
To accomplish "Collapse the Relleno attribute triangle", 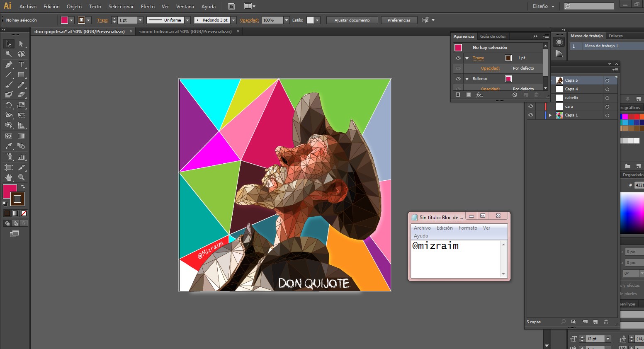I will [x=467, y=79].
